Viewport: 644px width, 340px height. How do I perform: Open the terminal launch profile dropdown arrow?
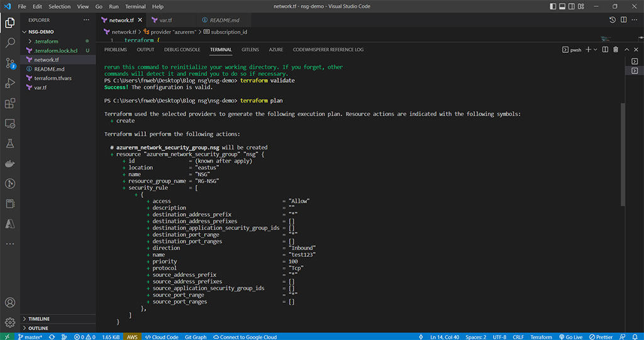click(595, 50)
